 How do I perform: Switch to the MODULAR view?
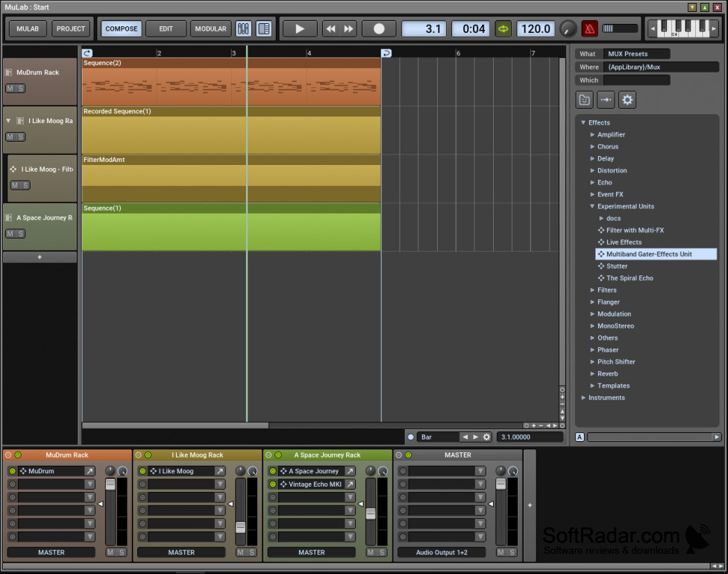tap(210, 29)
